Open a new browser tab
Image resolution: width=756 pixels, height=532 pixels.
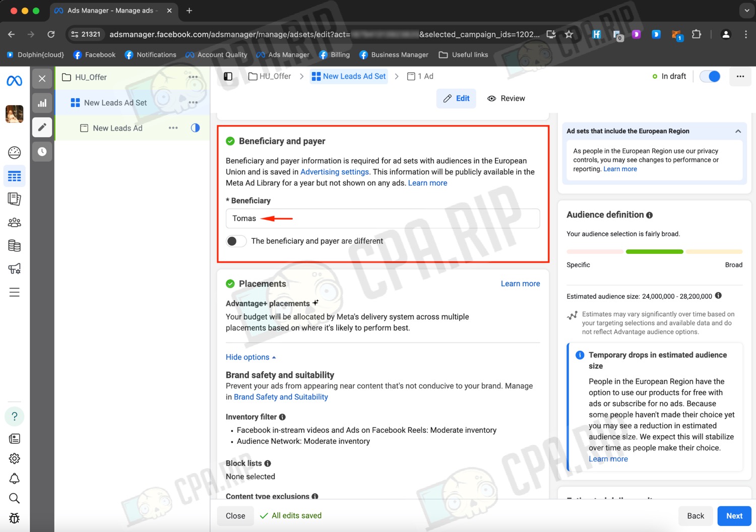pyautogui.click(x=189, y=11)
